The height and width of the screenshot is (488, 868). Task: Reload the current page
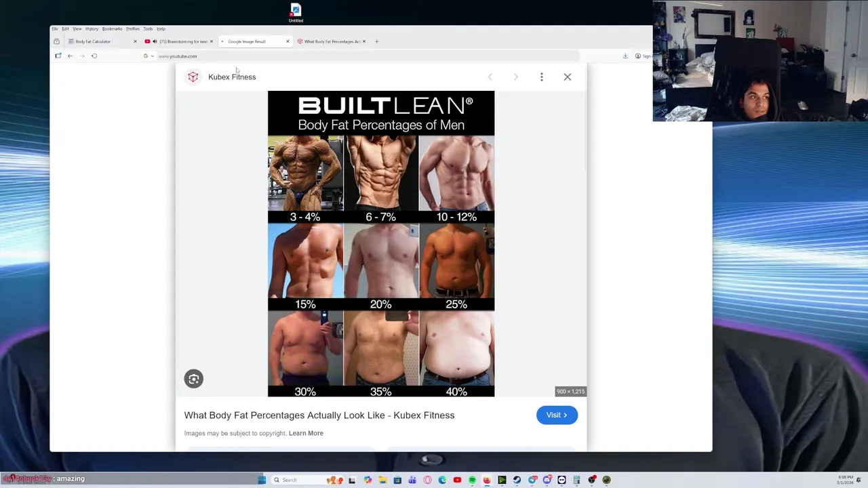94,56
